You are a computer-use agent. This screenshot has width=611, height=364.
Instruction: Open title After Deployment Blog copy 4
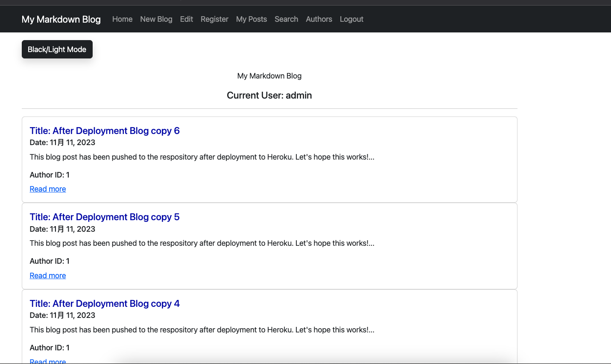pos(105,303)
